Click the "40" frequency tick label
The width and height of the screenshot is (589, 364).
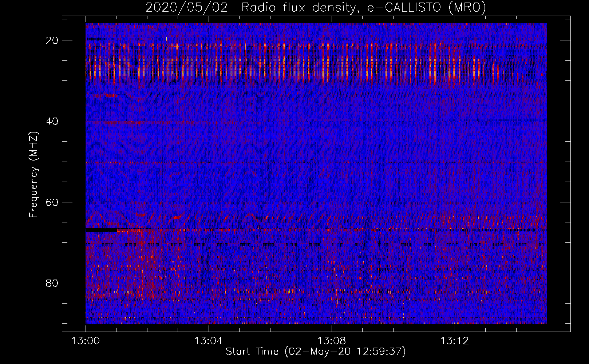(52, 121)
